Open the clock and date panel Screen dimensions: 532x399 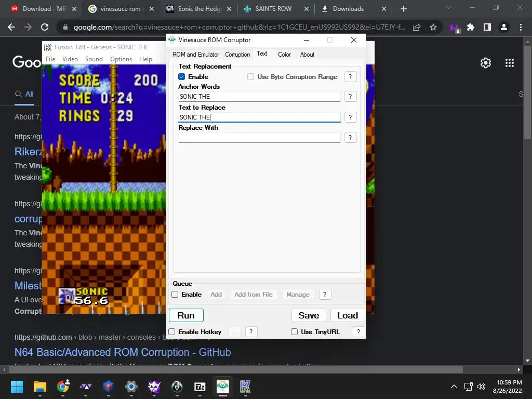click(x=508, y=387)
